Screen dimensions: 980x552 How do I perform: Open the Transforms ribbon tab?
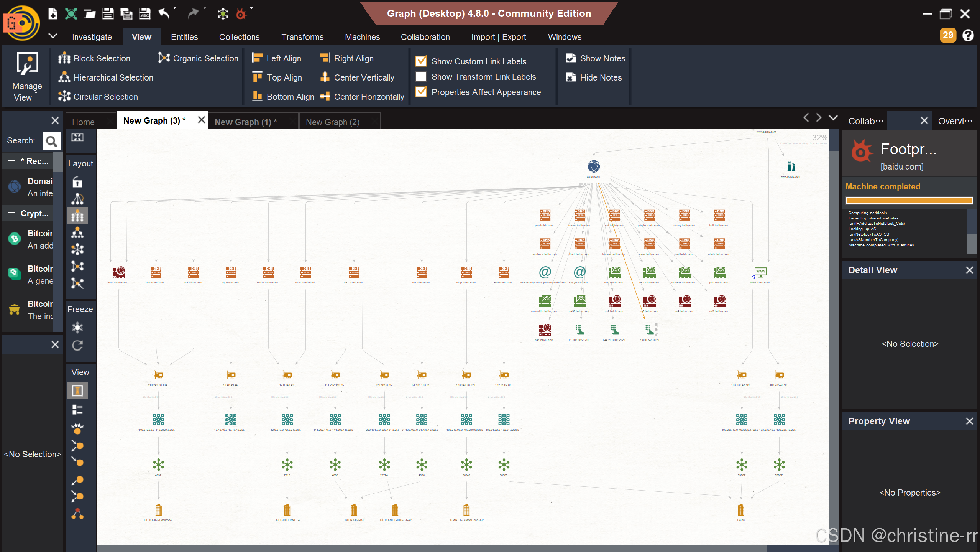point(302,37)
